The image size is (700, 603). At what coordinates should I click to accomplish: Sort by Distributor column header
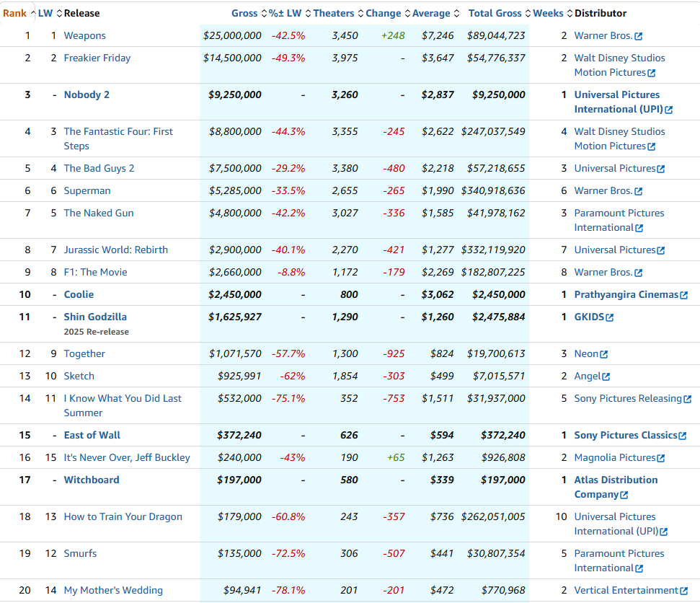tap(600, 13)
